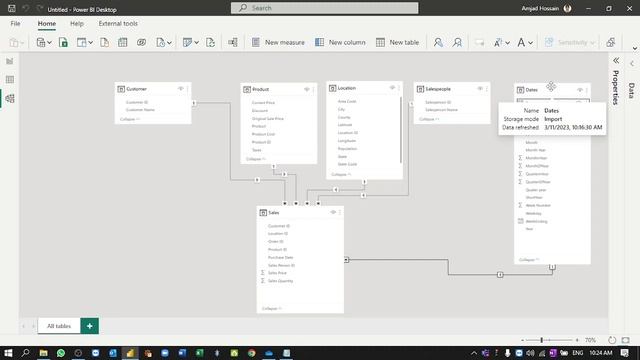Toggle visibility eye on Dates table

(580, 90)
